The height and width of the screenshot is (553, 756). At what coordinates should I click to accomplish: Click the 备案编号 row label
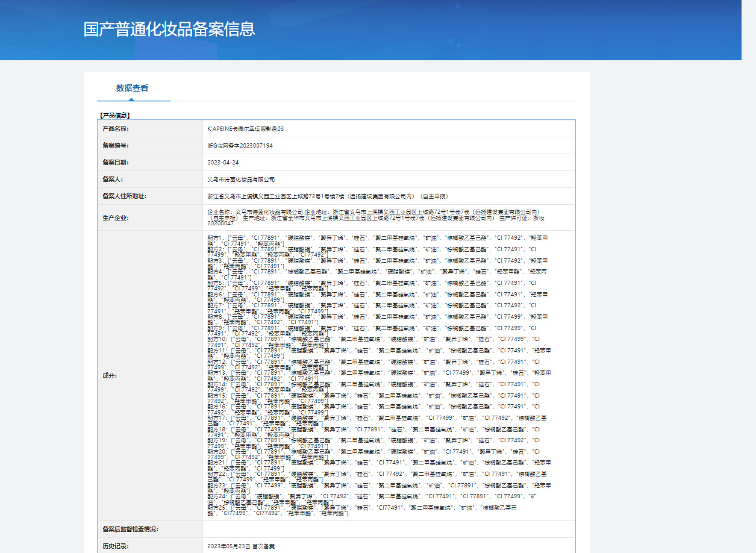tap(116, 145)
